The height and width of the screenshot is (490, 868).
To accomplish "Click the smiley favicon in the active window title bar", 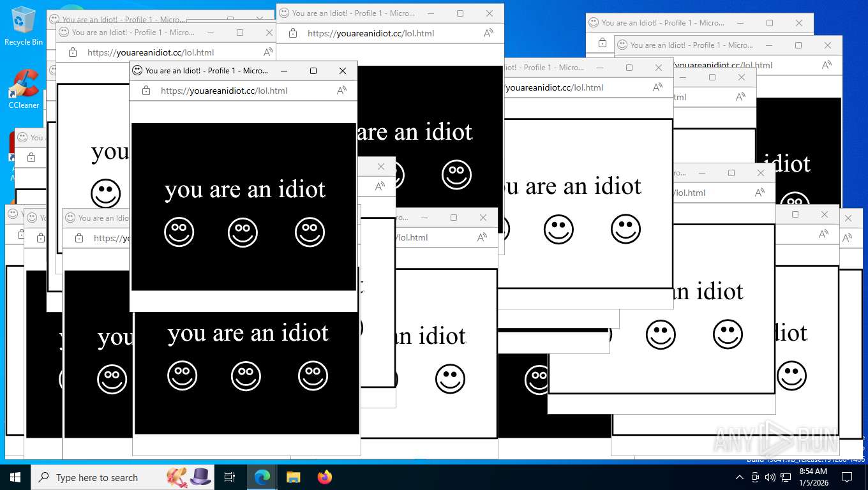I will pyautogui.click(x=137, y=70).
